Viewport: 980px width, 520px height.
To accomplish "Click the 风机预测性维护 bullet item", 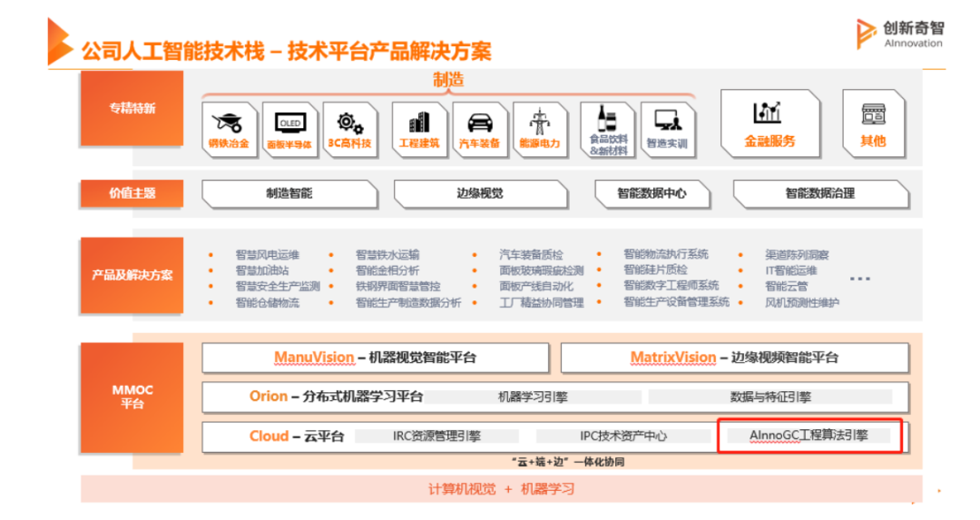I will pyautogui.click(x=802, y=302).
